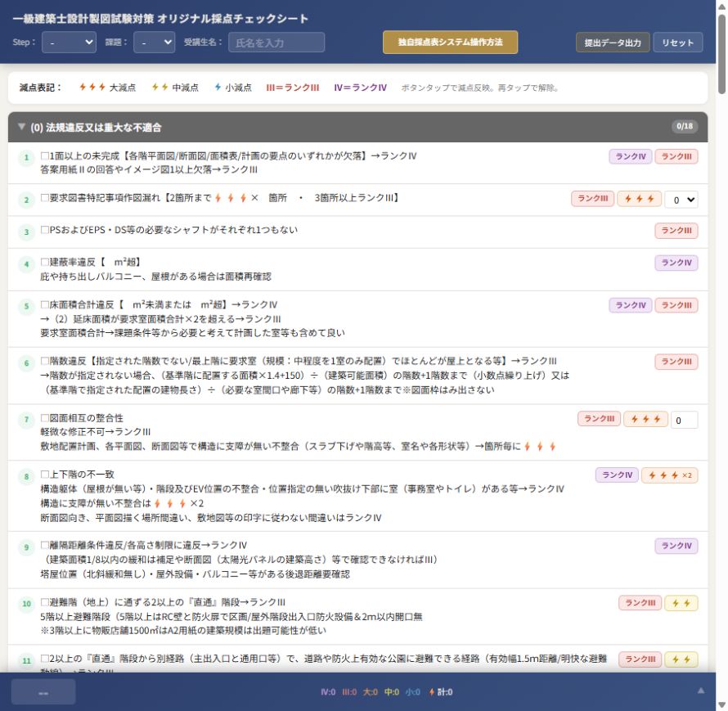Click the 受講生名 name input field
Screen dimensions: 728x711
tap(276, 43)
